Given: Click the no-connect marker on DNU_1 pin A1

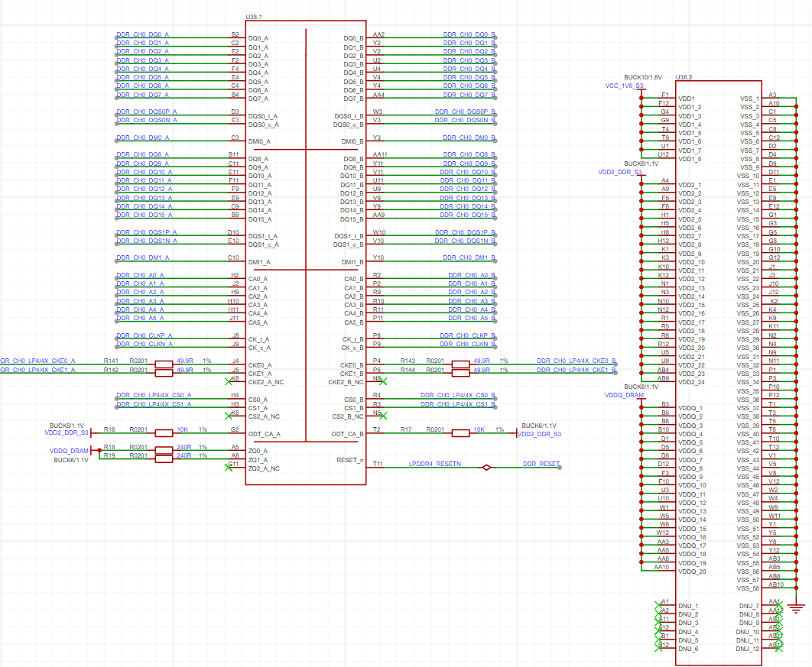Looking at the screenshot, I should point(659,605).
